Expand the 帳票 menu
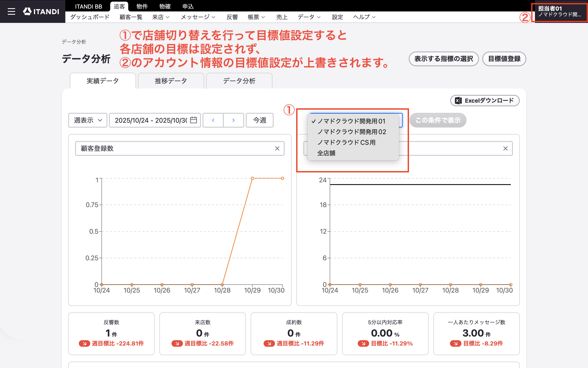 (x=256, y=17)
